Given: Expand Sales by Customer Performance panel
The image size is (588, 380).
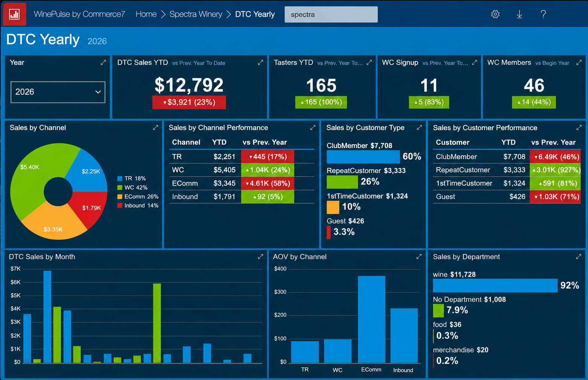Looking at the screenshot, I should [x=579, y=128].
